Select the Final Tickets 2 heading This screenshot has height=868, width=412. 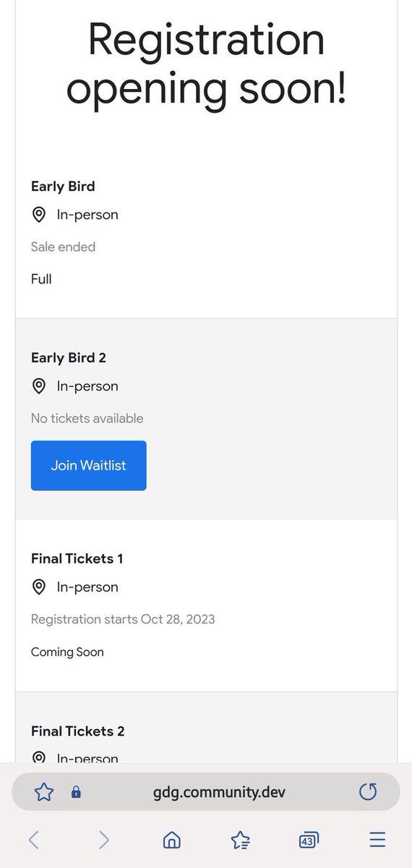pyautogui.click(x=78, y=731)
